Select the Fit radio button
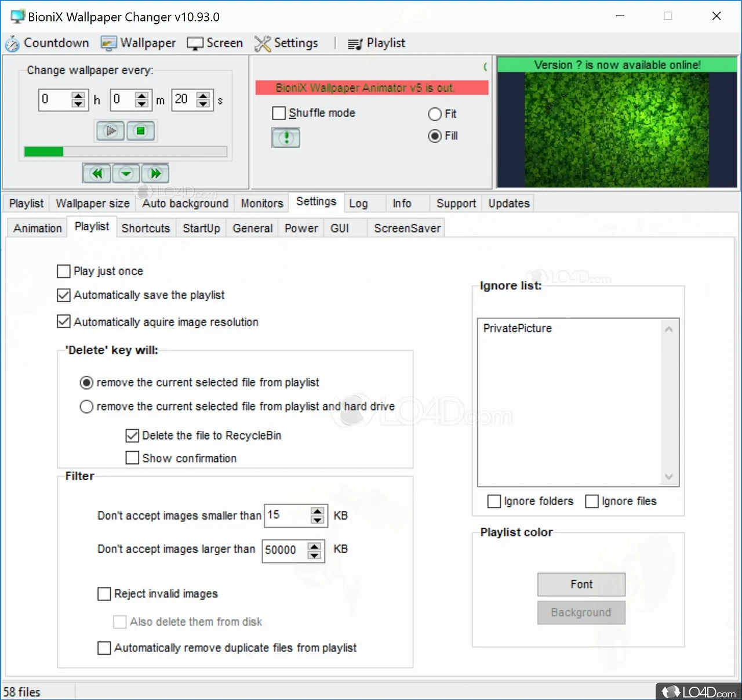This screenshot has height=700, width=742. [x=435, y=114]
